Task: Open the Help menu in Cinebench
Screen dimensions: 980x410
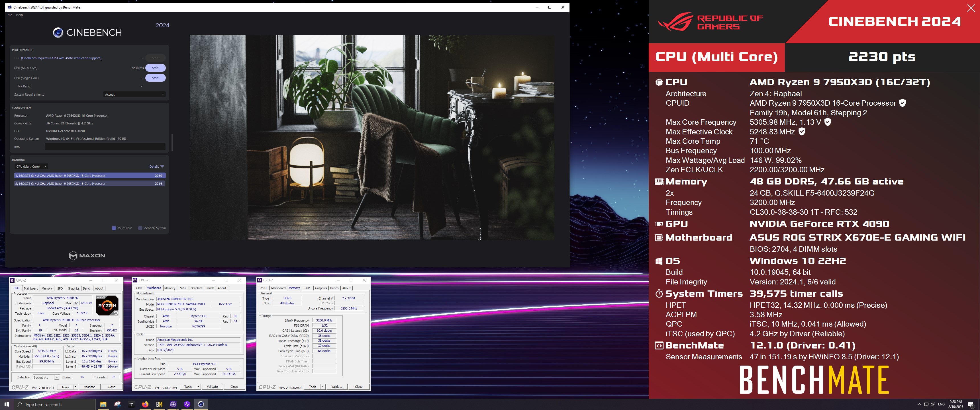Action: [19, 15]
